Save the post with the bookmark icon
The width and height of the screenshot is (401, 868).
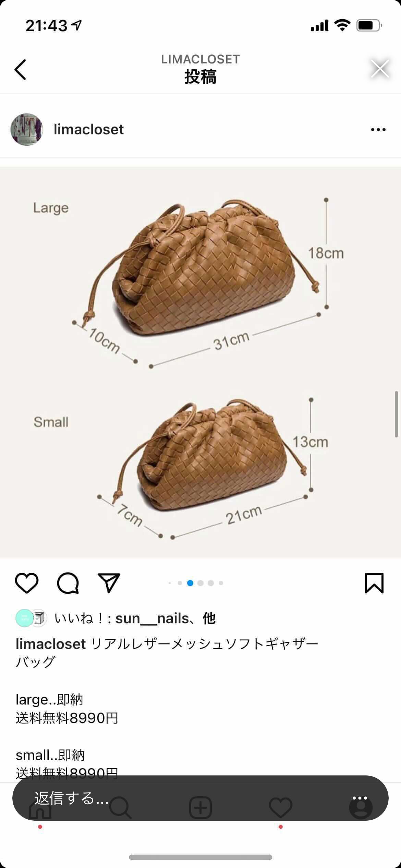(374, 583)
